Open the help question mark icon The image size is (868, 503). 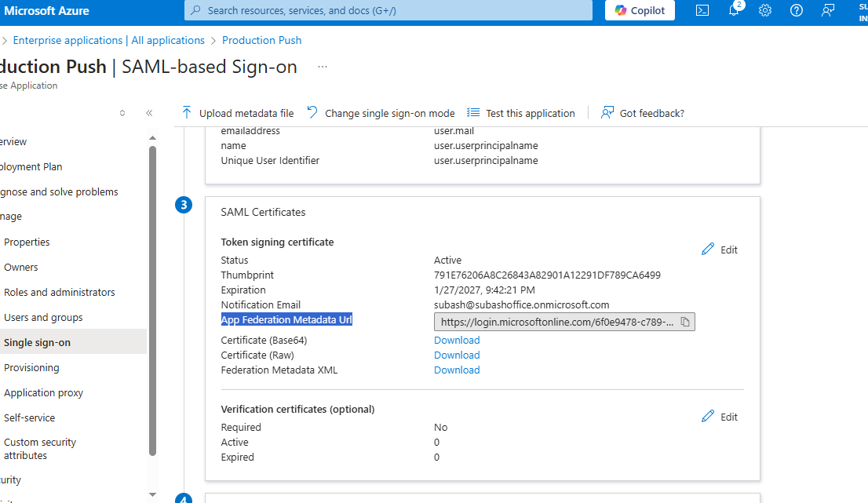pyautogui.click(x=796, y=10)
